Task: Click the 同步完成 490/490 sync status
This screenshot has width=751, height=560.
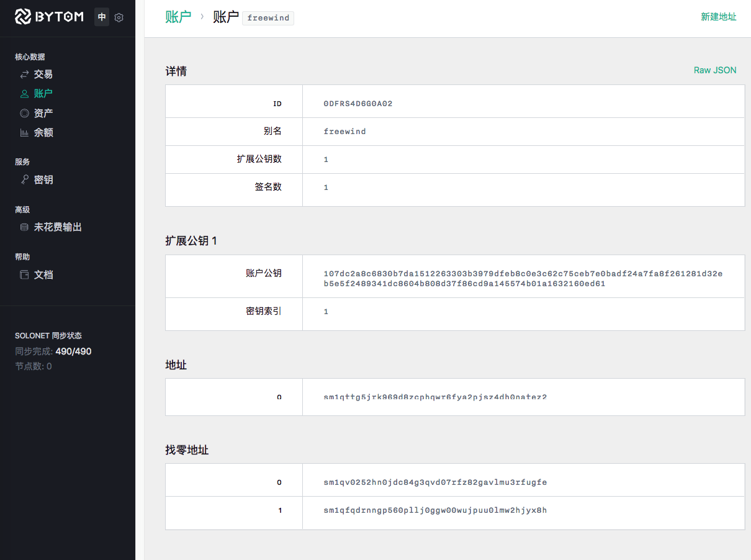Action: tap(53, 351)
